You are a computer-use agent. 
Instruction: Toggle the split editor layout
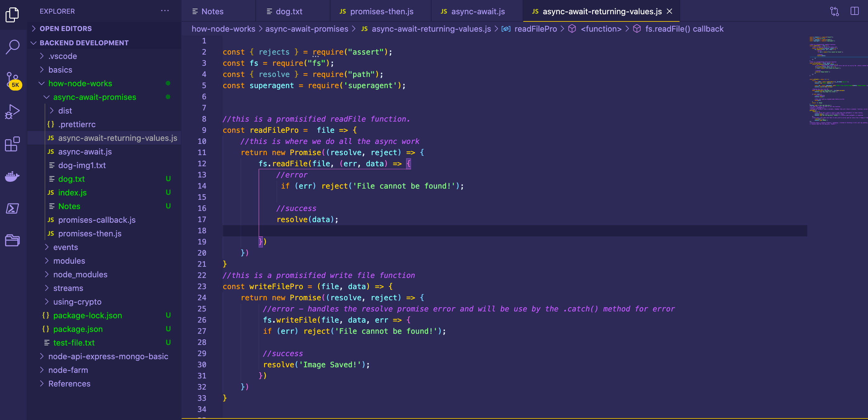click(855, 11)
